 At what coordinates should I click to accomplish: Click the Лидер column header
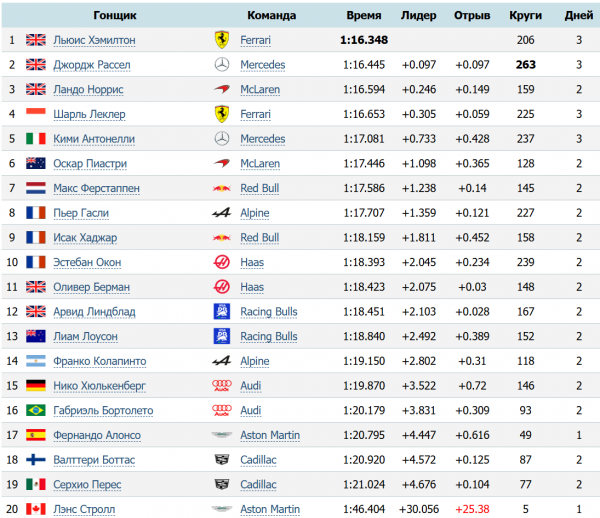coord(419,15)
